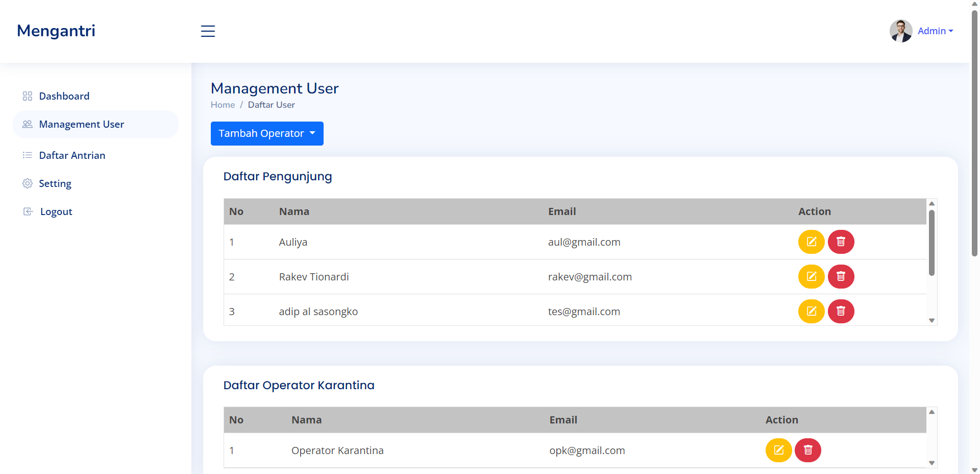
Task: Toggle the hamburger sidebar menu
Action: (x=208, y=31)
